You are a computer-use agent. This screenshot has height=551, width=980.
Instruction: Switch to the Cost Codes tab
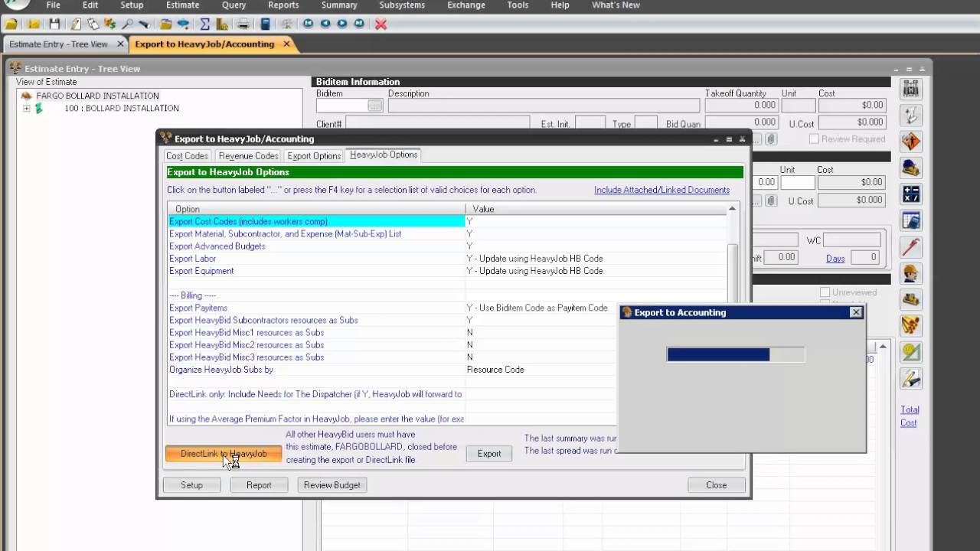click(187, 155)
